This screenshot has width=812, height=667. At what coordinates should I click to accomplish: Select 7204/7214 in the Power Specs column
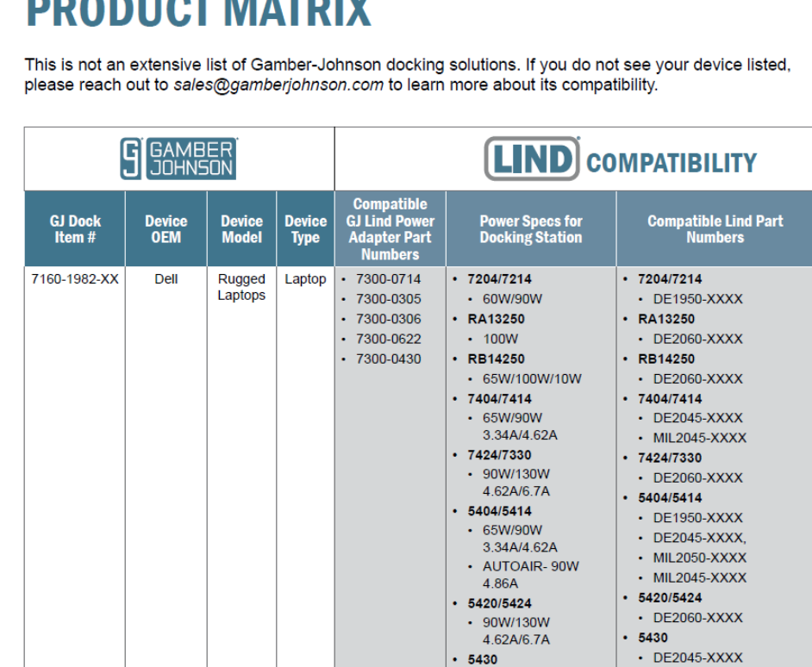pos(499,279)
